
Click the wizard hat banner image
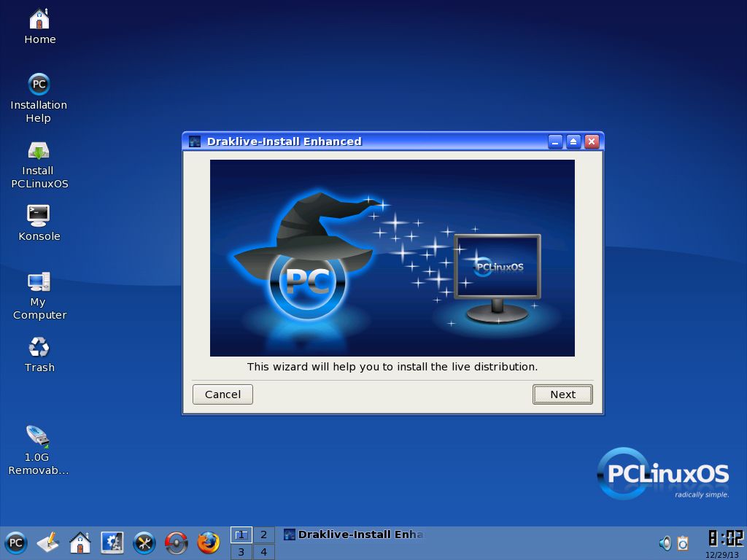(392, 257)
